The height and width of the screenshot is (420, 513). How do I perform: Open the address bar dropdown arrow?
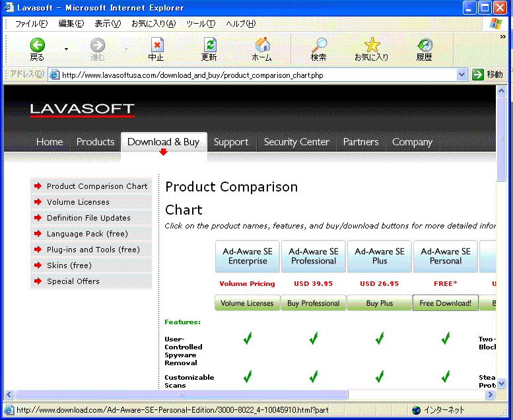tap(462, 75)
